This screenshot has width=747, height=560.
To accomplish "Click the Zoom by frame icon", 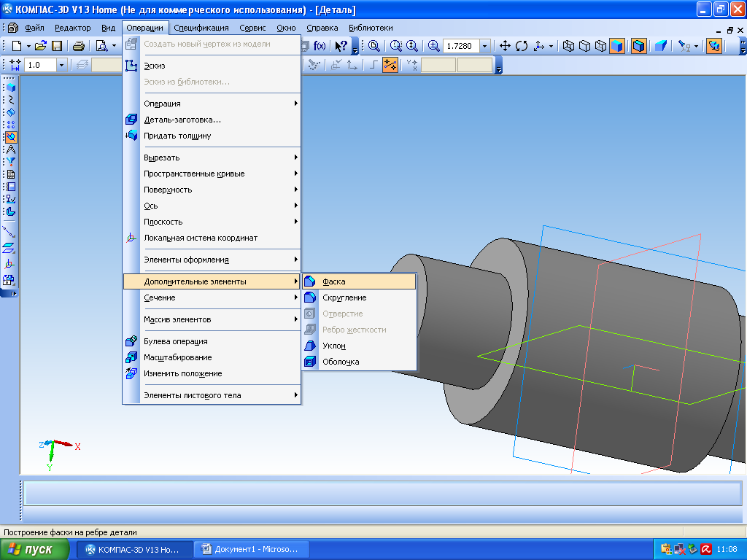I will pos(396,46).
